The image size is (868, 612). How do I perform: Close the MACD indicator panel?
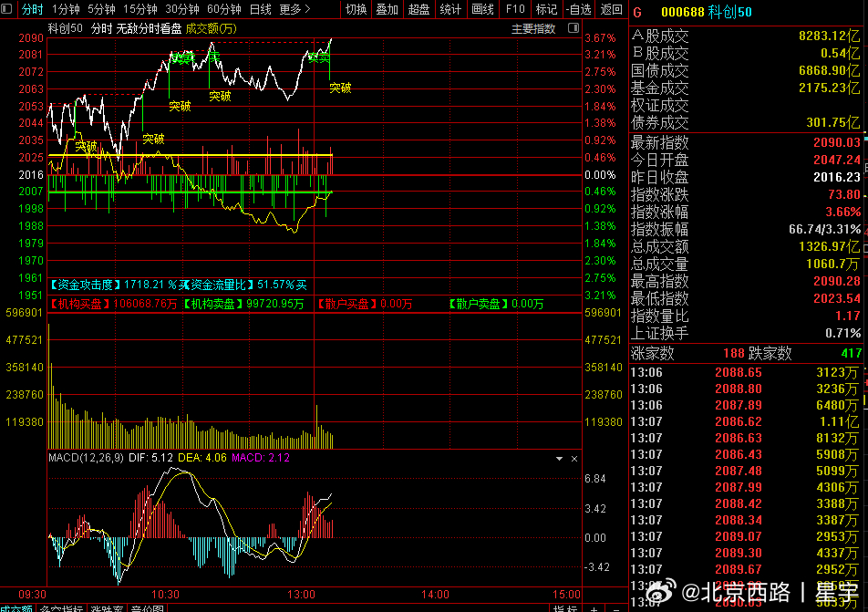click(x=574, y=459)
